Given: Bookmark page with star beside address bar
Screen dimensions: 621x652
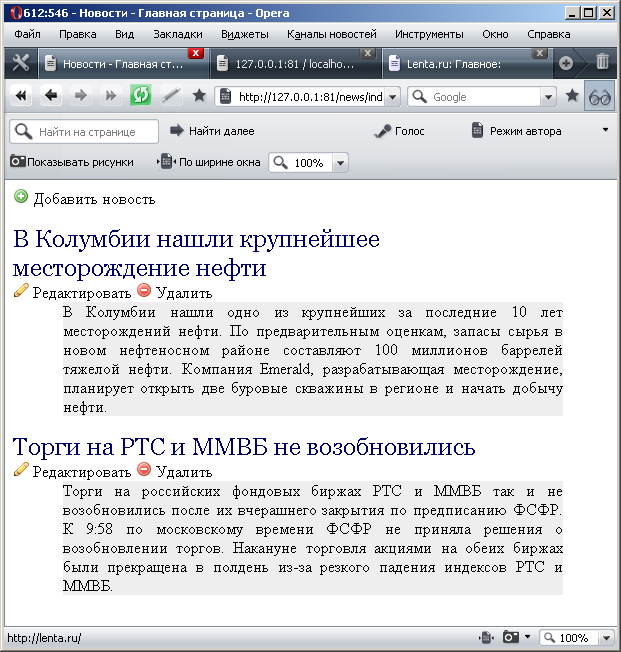Looking at the screenshot, I should (199, 96).
